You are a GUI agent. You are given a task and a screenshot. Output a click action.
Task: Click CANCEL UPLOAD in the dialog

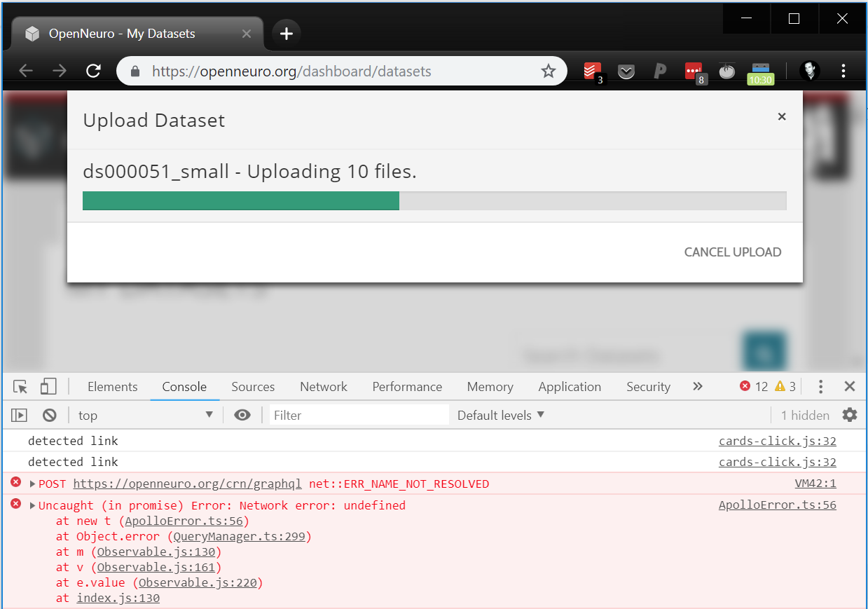tap(733, 252)
